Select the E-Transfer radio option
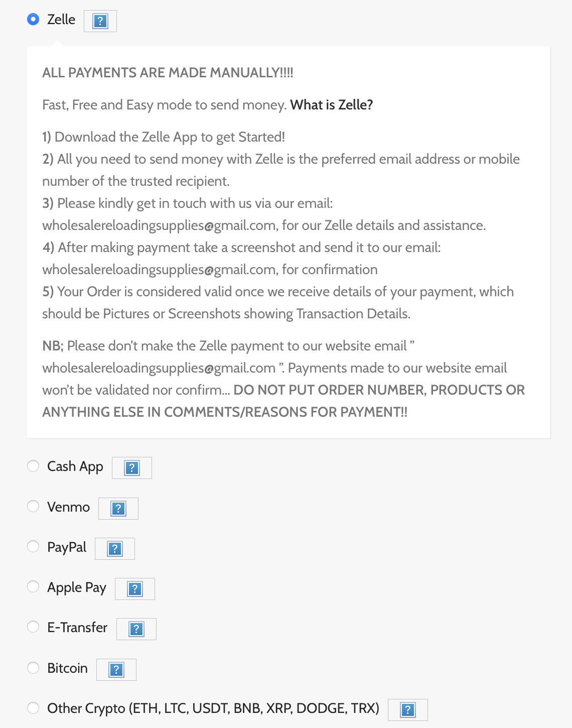Viewport: 572px width, 728px height. coord(33,627)
